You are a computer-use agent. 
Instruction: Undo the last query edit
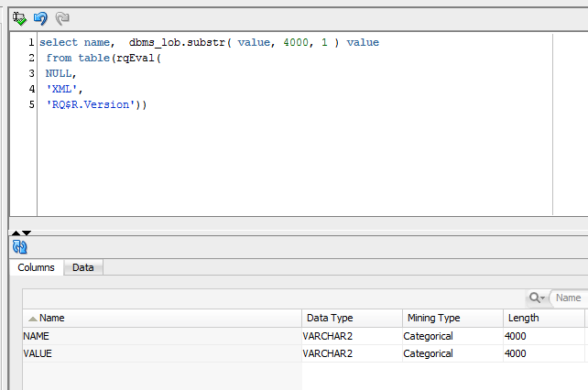(40, 18)
